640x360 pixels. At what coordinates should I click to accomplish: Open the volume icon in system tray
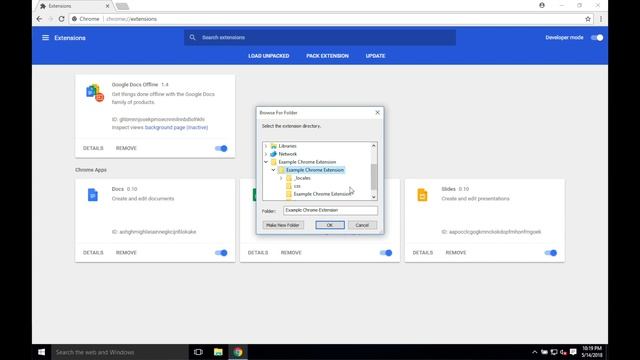563,352
